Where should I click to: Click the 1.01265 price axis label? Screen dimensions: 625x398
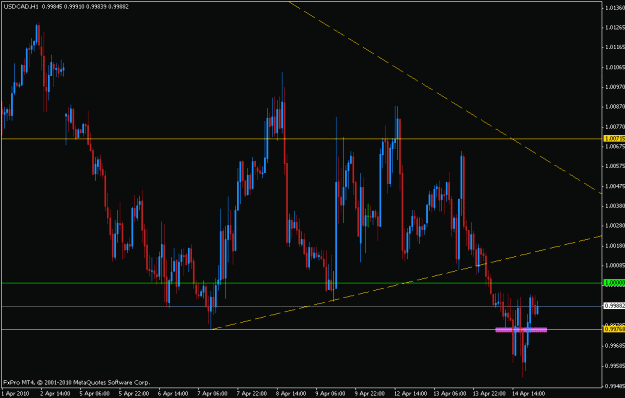point(615,27)
